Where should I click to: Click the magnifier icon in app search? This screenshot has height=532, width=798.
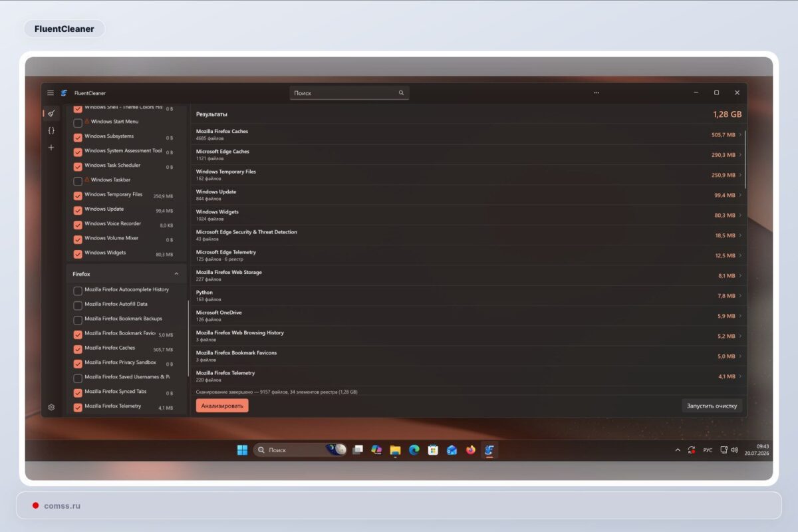(401, 93)
